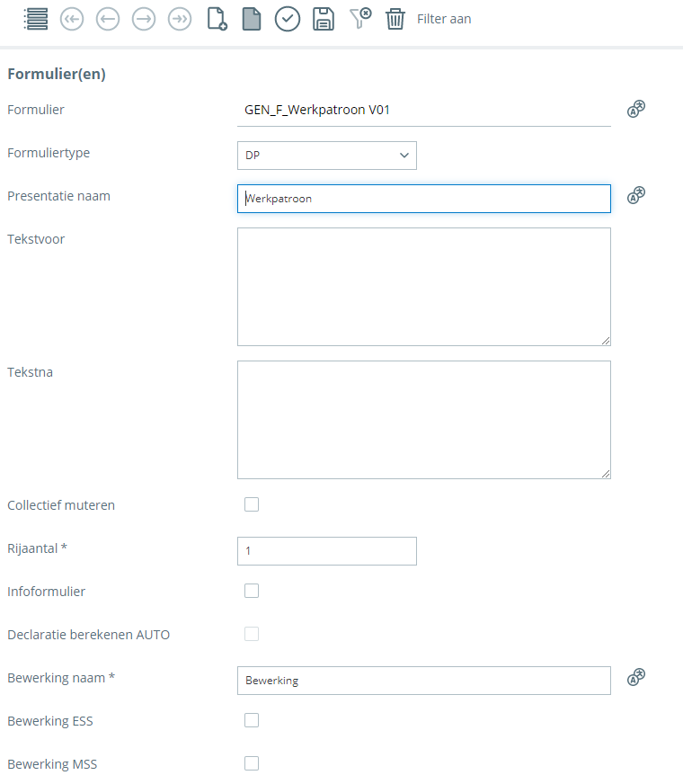
Task: Open the Formuliertype dropdown
Action: click(x=326, y=156)
